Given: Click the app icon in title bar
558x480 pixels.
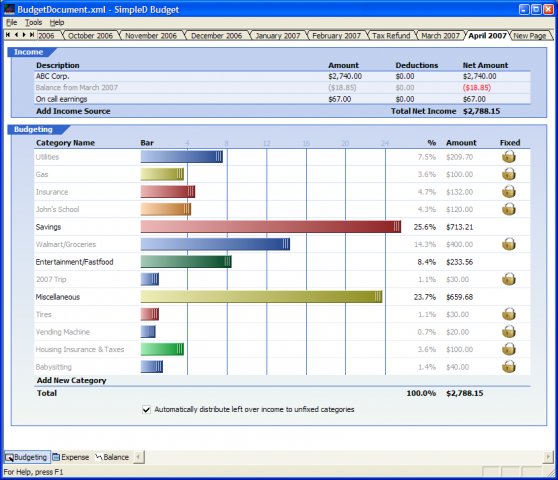Looking at the screenshot, I should (x=10, y=9).
